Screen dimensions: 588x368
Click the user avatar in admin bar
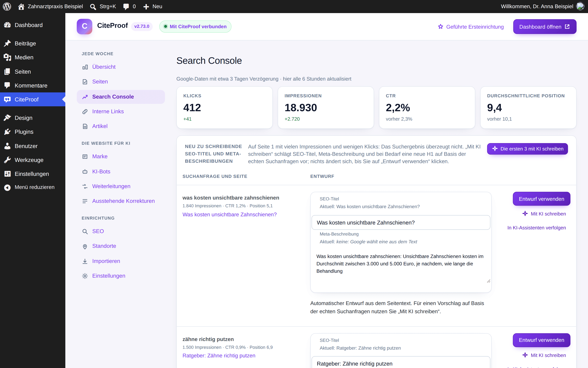point(580,6)
